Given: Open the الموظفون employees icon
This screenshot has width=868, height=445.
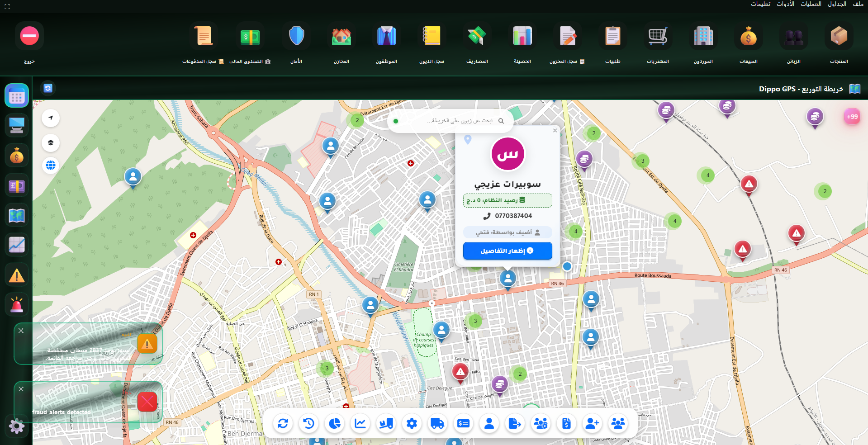Looking at the screenshot, I should click(386, 36).
